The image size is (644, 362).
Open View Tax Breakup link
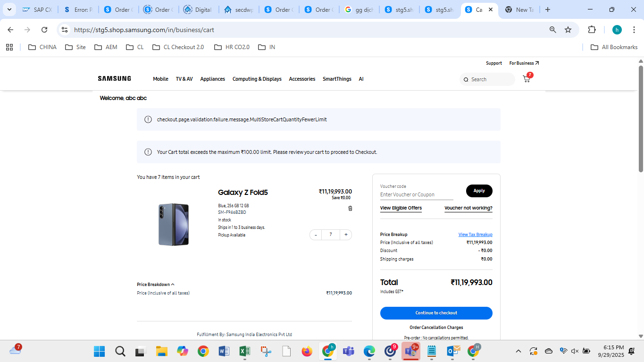point(476,235)
